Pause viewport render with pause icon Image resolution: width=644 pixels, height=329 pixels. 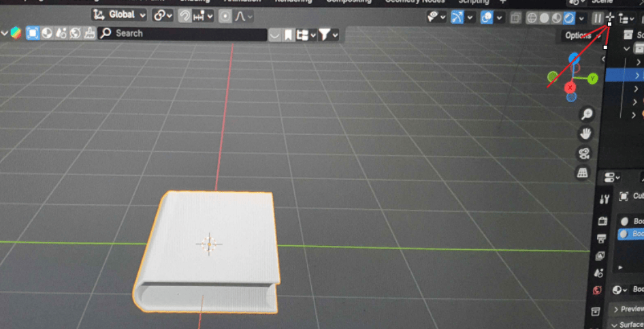click(597, 18)
